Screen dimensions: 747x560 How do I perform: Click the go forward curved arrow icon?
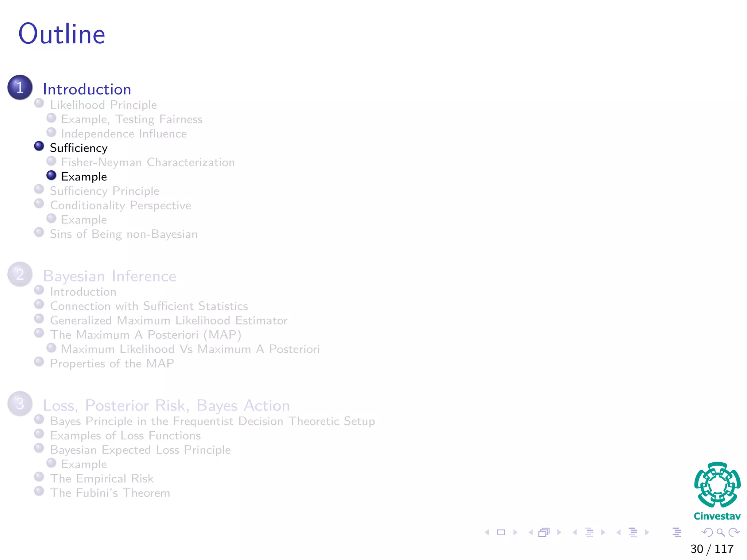[x=734, y=532]
